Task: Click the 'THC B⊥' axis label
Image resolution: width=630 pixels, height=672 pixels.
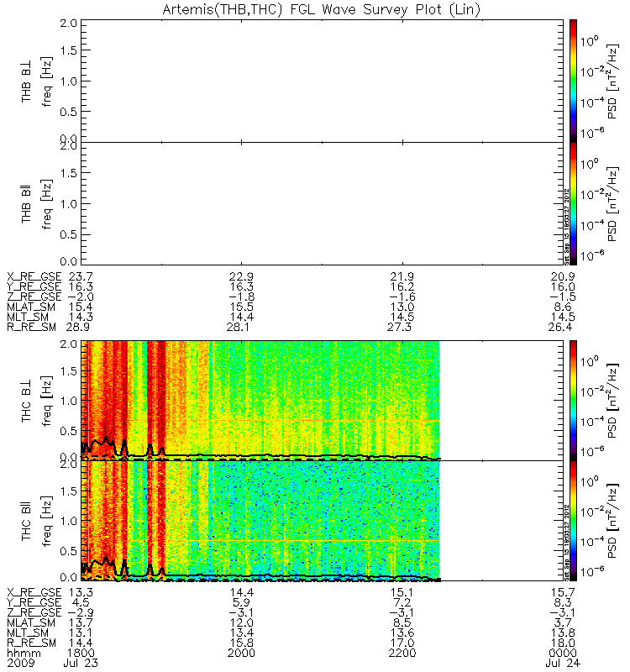Action: click(27, 401)
